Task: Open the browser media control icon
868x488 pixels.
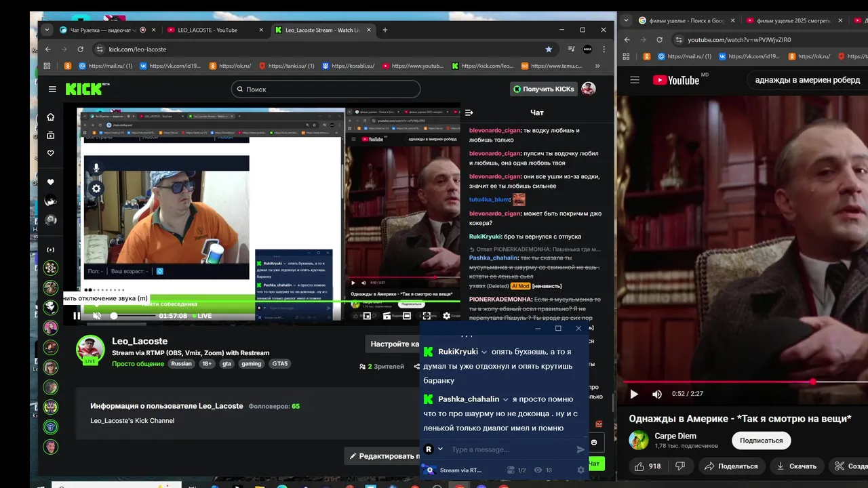Action: [572, 49]
